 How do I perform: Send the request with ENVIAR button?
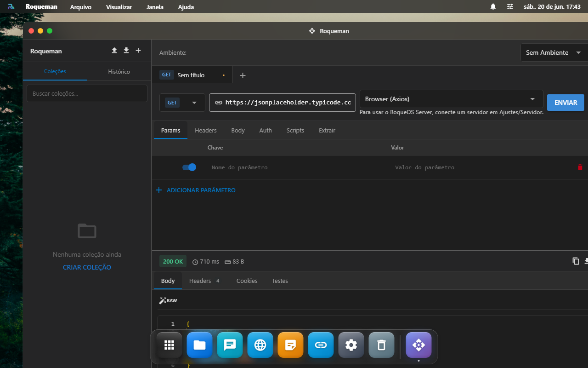point(565,103)
